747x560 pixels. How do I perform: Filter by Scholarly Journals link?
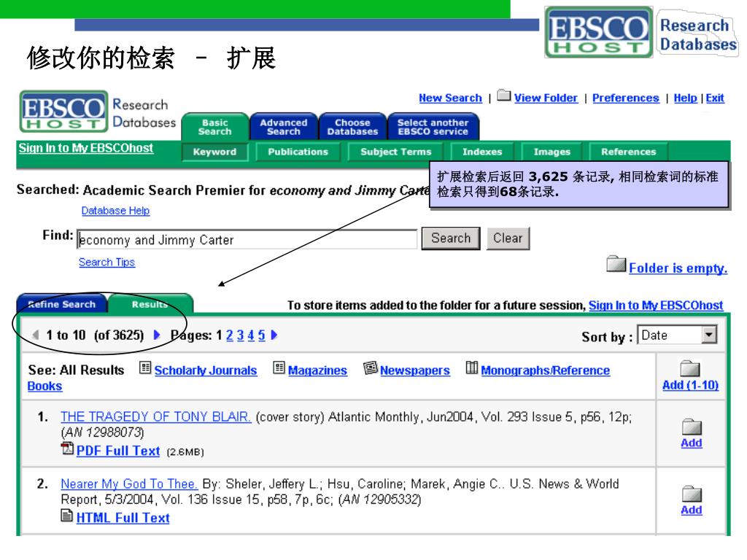click(x=205, y=370)
